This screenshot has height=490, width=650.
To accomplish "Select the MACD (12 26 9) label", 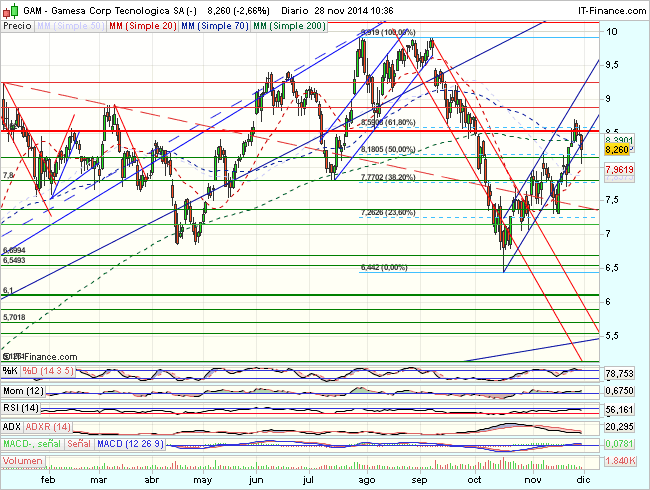I will (x=130, y=444).
